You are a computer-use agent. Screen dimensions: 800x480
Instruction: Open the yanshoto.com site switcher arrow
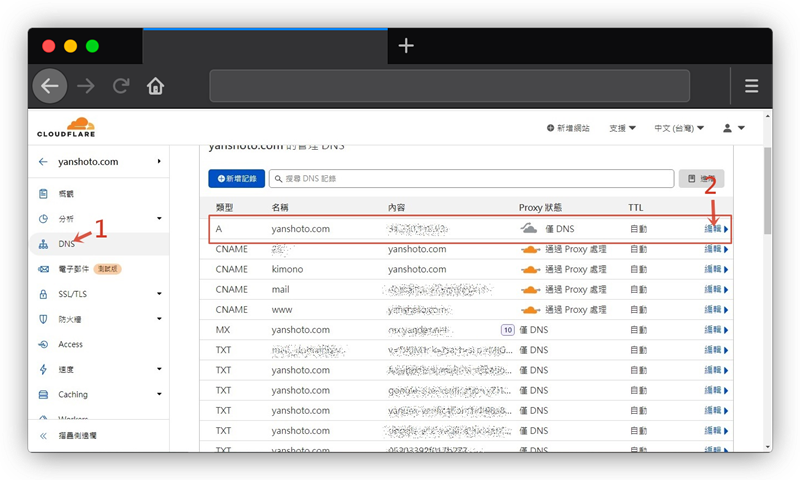tap(159, 161)
